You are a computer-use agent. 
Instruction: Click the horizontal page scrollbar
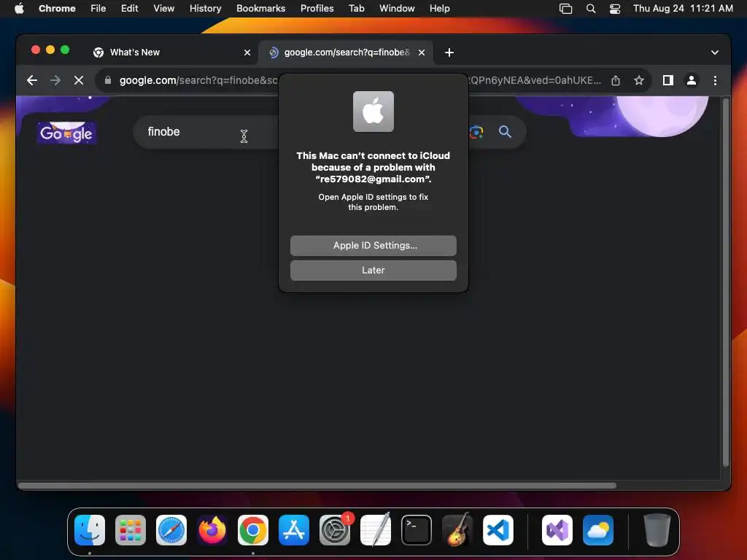(x=317, y=486)
